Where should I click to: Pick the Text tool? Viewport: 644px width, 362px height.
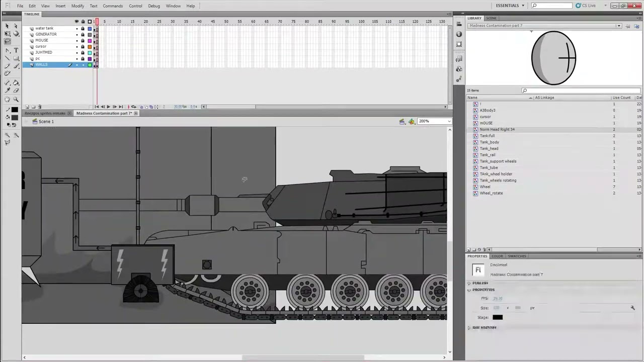(16, 50)
